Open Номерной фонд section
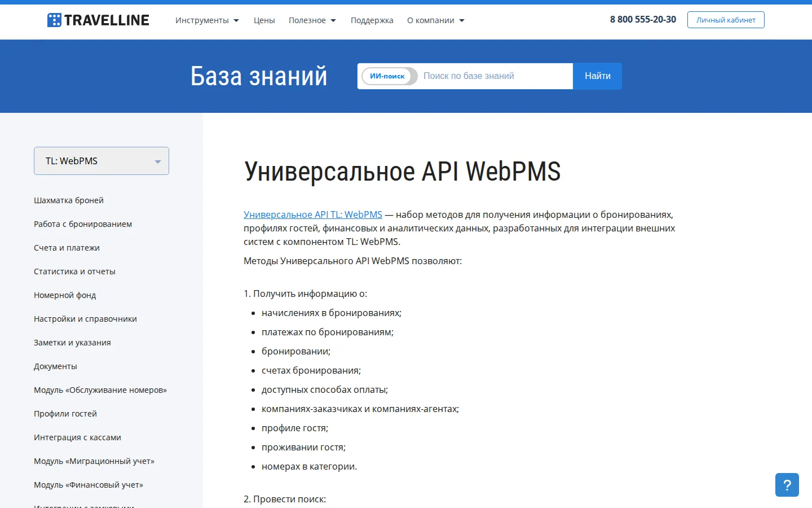 (65, 295)
